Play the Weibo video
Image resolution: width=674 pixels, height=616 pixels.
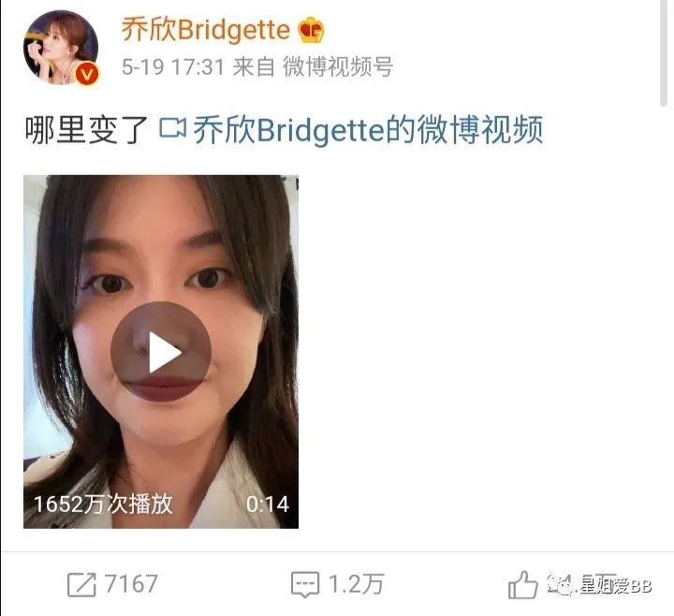(161, 352)
